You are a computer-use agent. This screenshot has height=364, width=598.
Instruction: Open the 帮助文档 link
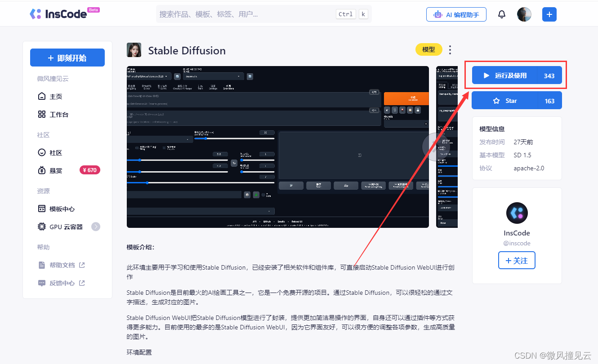tap(62, 265)
